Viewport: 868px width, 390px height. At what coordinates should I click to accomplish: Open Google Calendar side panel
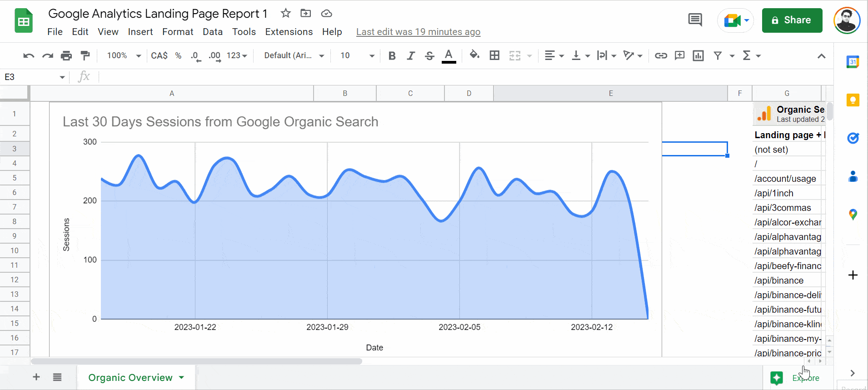(853, 62)
